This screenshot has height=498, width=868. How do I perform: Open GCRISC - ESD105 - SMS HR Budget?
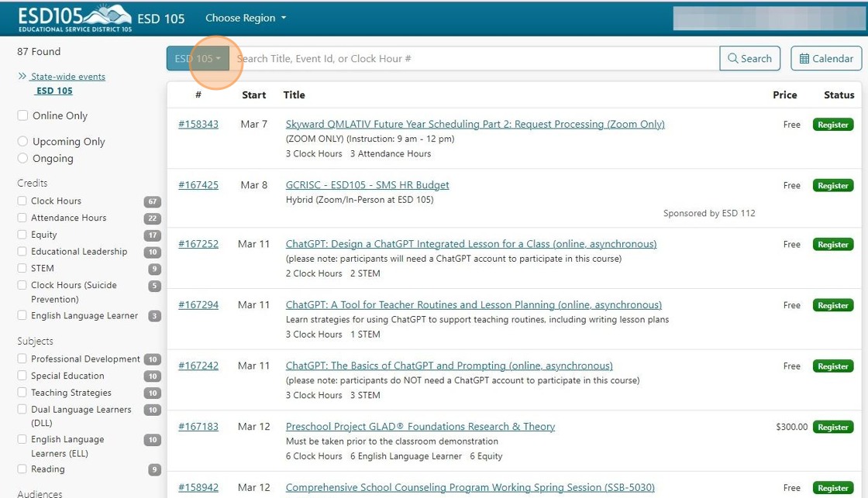(x=367, y=185)
